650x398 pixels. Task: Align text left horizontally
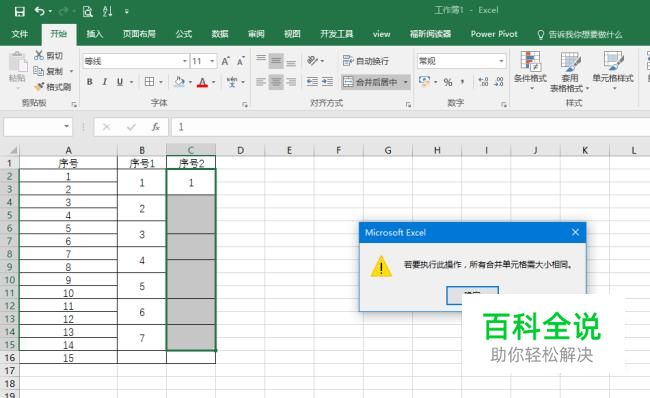[x=261, y=82]
